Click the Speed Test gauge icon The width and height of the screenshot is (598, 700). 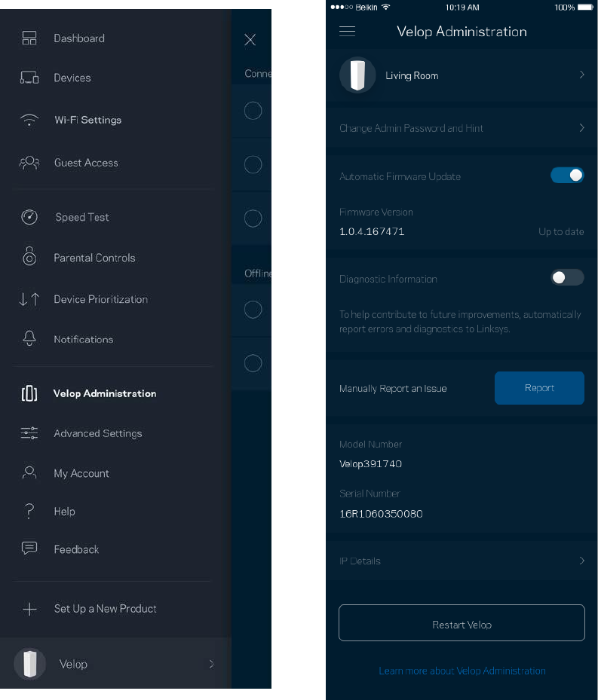[29, 217]
